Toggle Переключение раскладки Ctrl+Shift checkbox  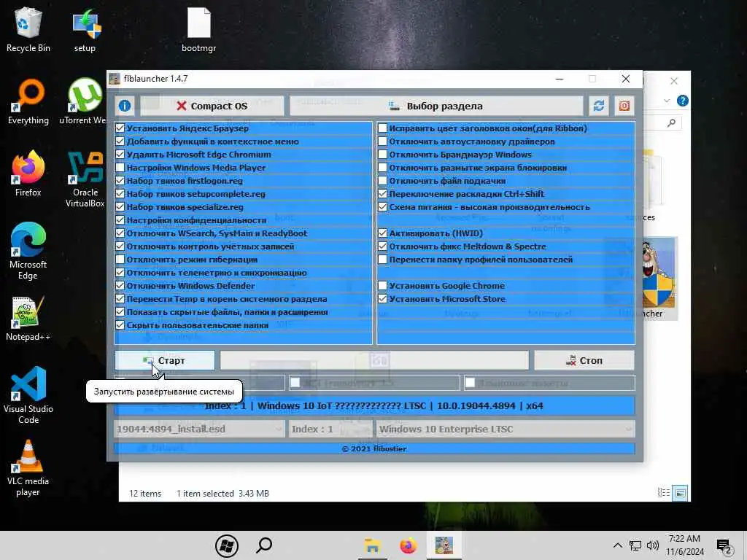click(x=382, y=194)
